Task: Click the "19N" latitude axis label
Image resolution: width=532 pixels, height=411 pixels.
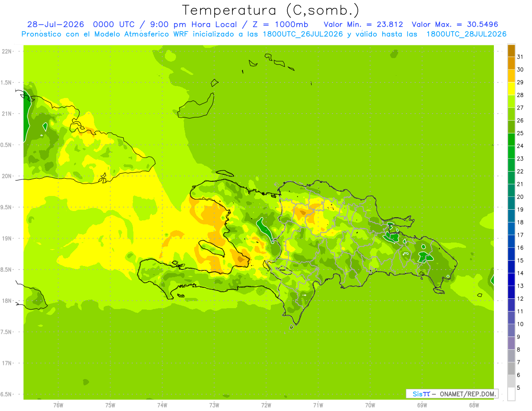Action: pyautogui.click(x=8, y=239)
